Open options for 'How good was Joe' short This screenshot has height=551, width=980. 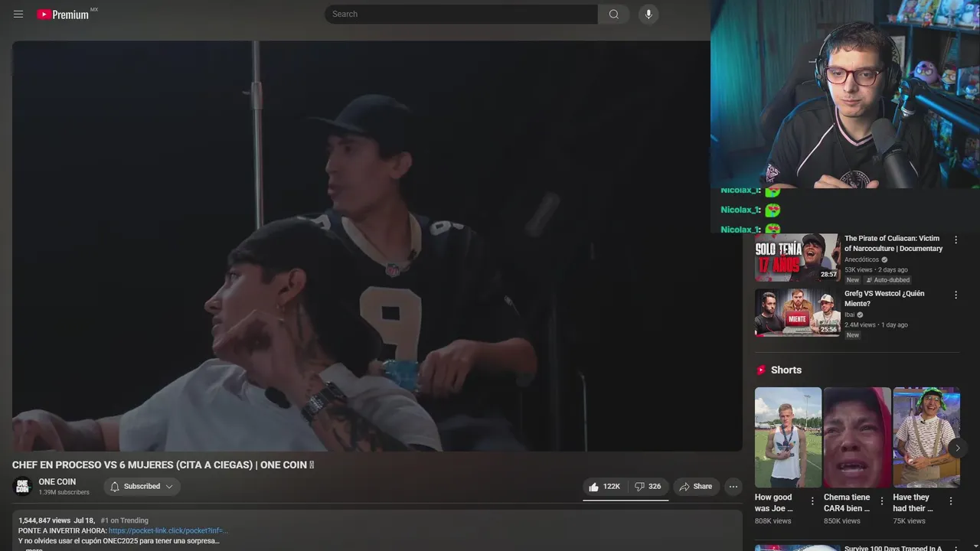(812, 501)
